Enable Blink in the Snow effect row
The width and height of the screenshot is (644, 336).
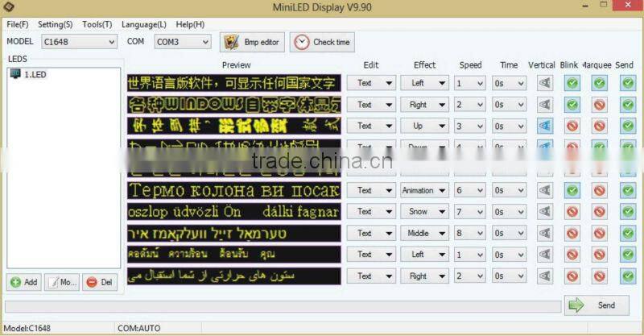pos(572,212)
